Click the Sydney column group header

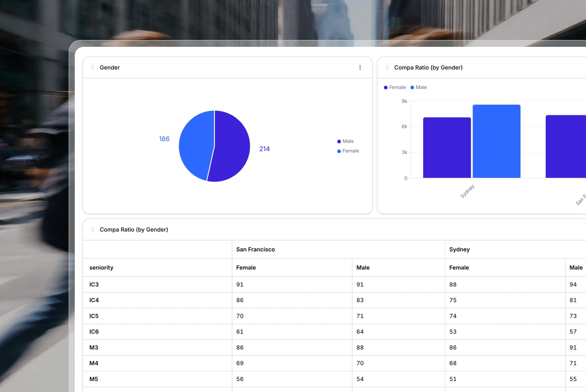click(x=459, y=250)
